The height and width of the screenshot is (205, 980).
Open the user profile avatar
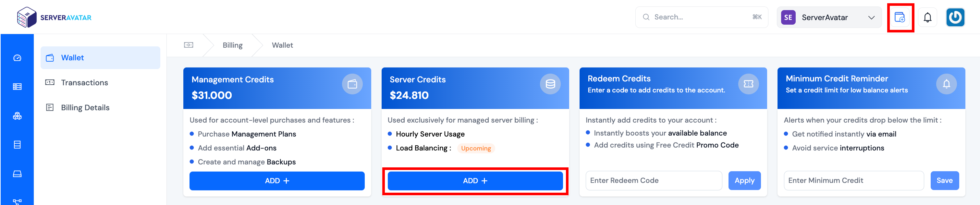(x=955, y=17)
